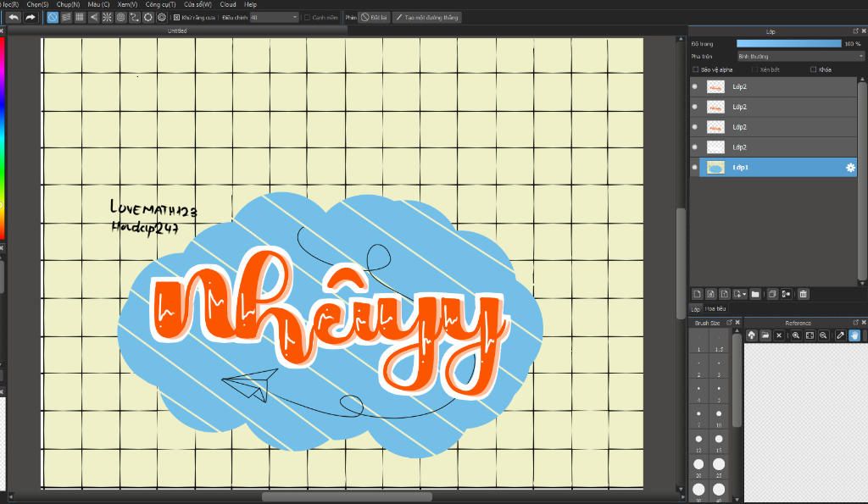Open the Công cụ(T) menu

(160, 4)
